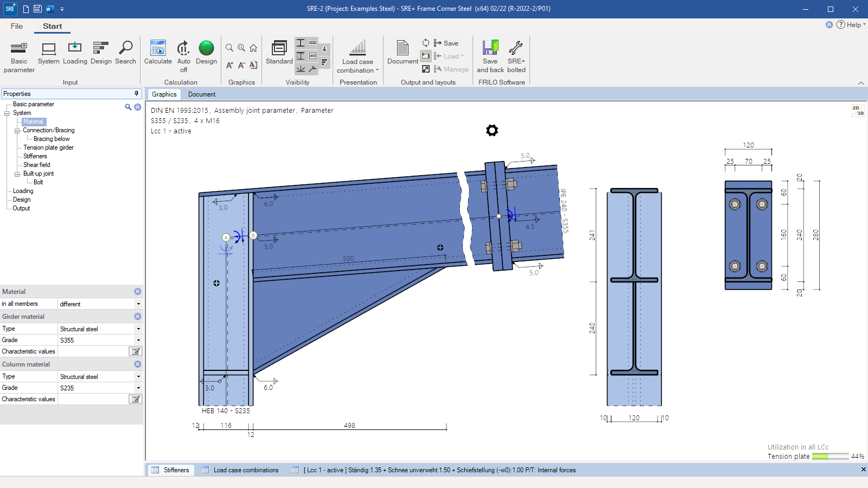868x488 pixels.
Task: Open the Stiffeners bottom tab
Action: 170,470
